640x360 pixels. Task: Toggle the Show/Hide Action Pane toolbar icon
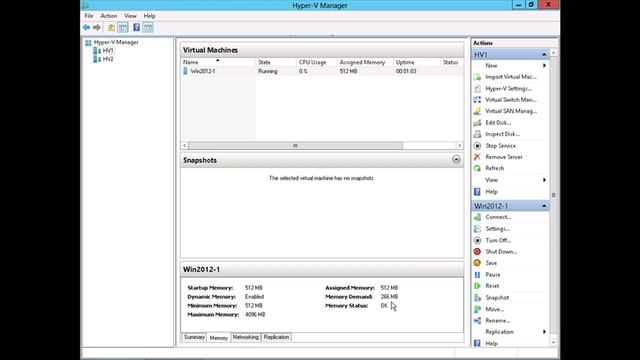click(x=148, y=27)
